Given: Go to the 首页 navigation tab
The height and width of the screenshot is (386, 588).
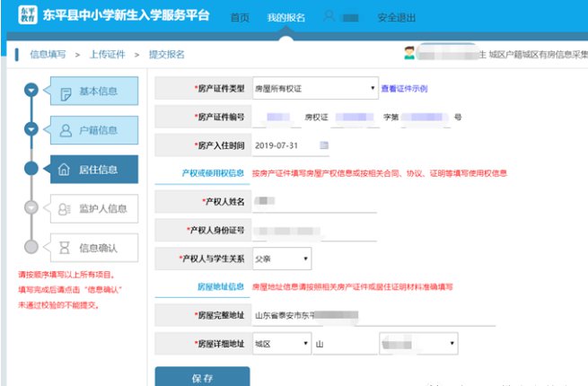Looking at the screenshot, I should (240, 18).
